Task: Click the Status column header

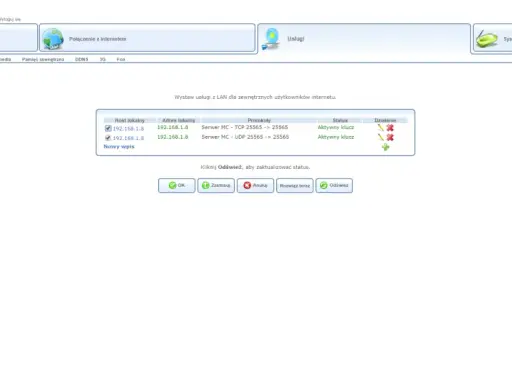Action: (x=340, y=120)
